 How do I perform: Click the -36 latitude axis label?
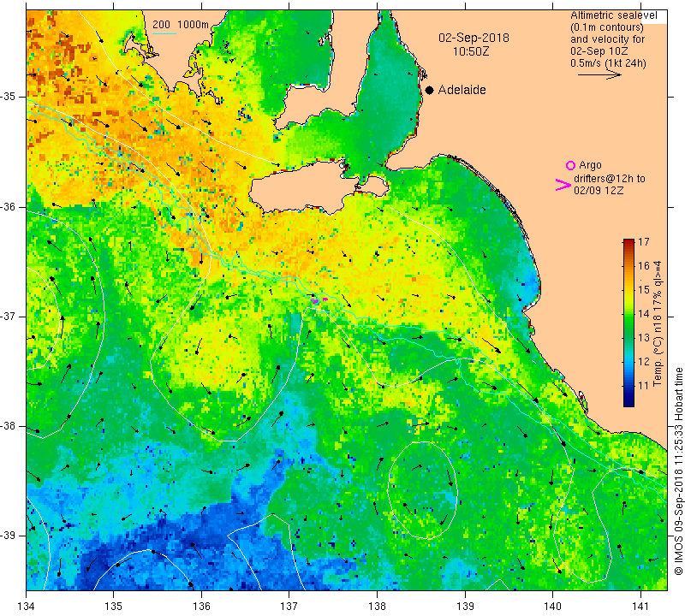pos(8,206)
